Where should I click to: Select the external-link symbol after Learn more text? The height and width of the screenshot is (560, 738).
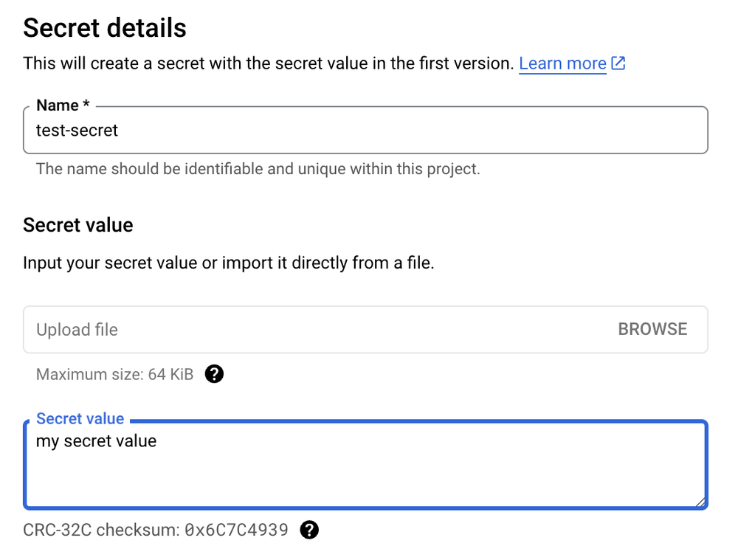(618, 63)
